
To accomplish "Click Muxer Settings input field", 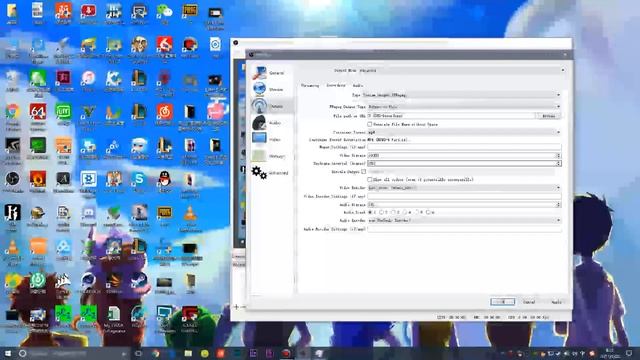I will (x=464, y=147).
